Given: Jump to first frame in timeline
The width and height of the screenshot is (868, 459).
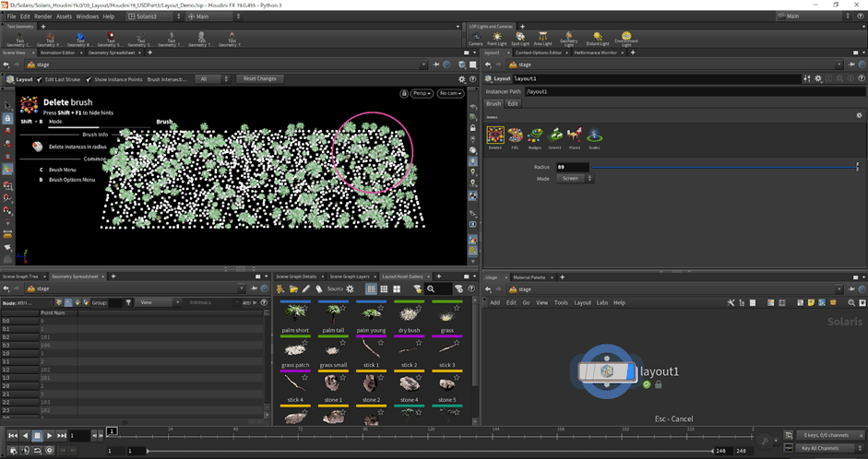Looking at the screenshot, I should pos(12,436).
